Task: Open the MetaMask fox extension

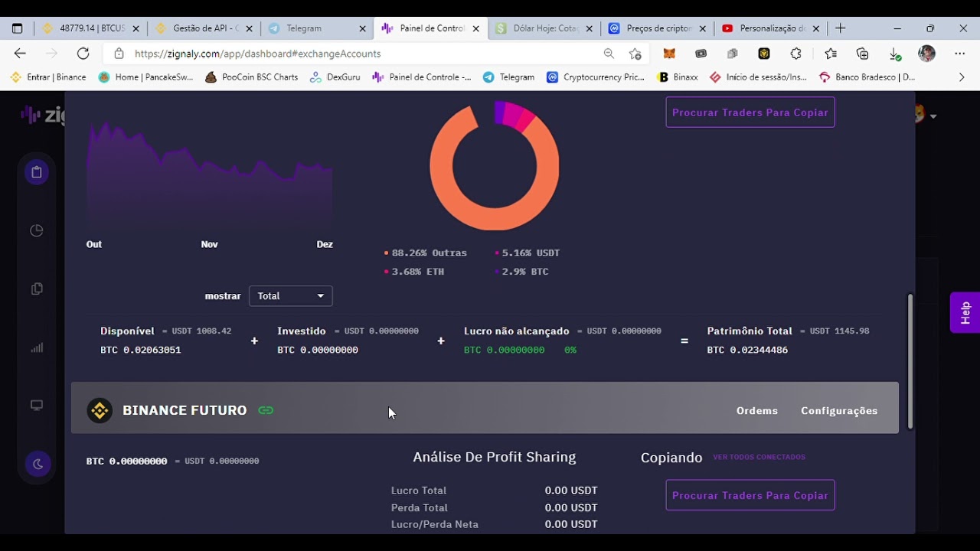Action: point(669,54)
